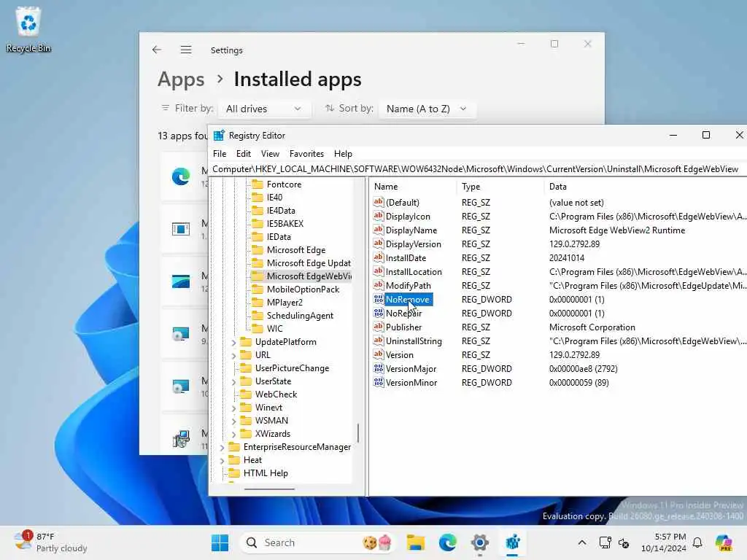Screen dimensions: 747x560
Task: Click the Type column header
Action: 500,187
